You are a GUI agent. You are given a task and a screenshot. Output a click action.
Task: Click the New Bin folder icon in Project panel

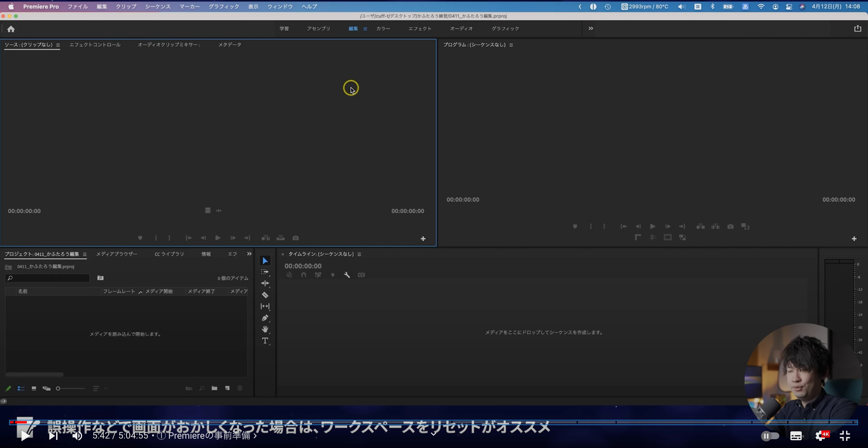click(214, 388)
